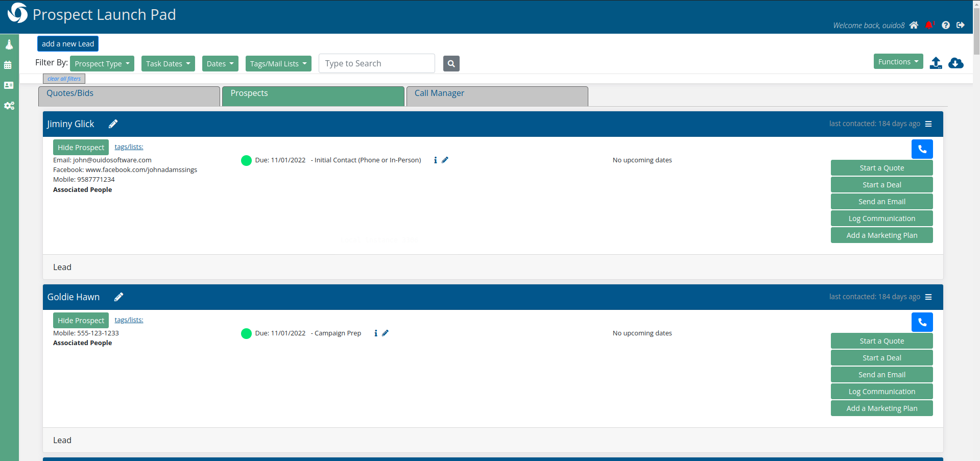Open tags/lists link for Goldie Hawn

point(129,320)
